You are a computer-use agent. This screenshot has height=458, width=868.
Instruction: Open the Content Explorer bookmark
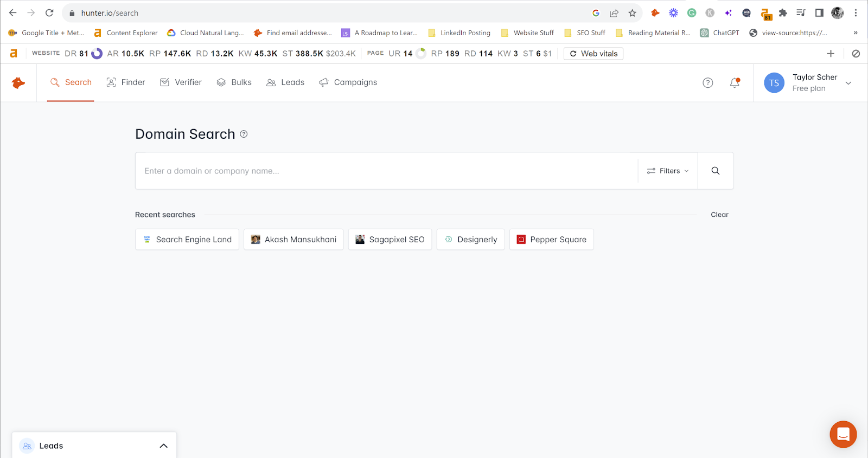tap(125, 33)
